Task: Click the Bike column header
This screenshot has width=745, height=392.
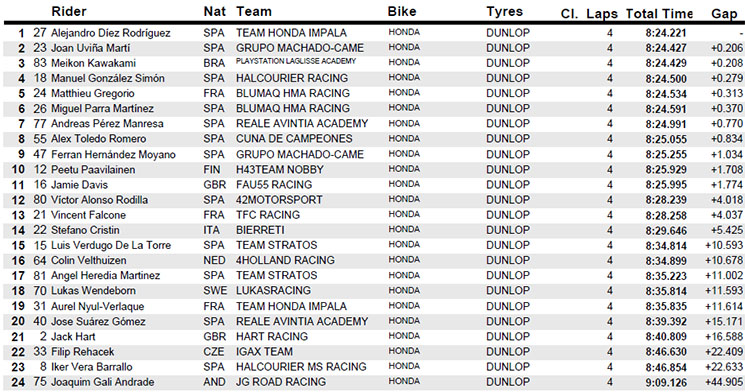Action: click(x=401, y=11)
